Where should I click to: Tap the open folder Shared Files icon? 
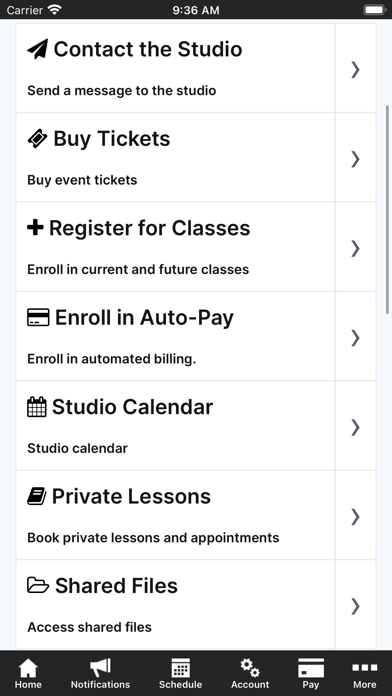point(38,585)
